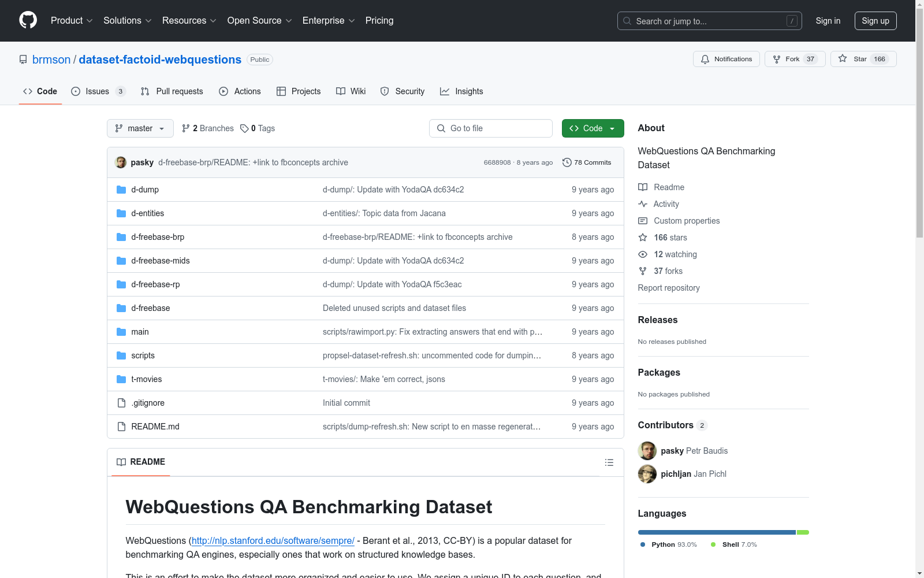Open the d-freebase-mids folder

tap(161, 261)
